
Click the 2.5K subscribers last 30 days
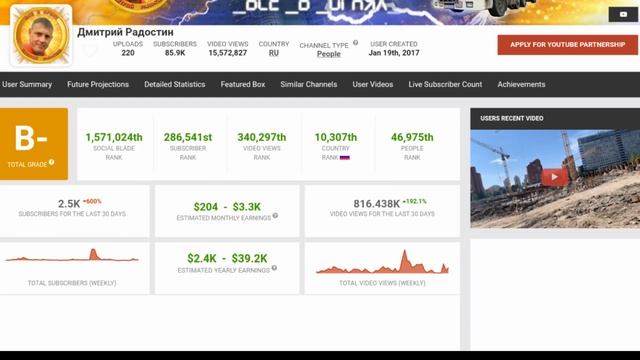click(x=69, y=204)
